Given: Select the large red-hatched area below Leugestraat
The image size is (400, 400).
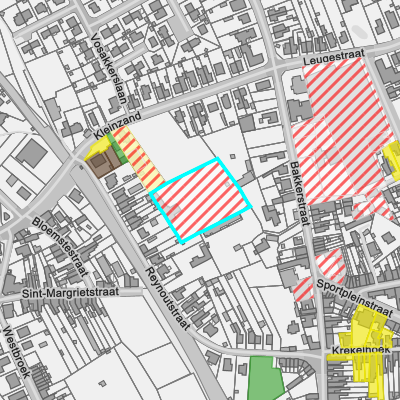Looking at the screenshot, I should click(x=343, y=133).
